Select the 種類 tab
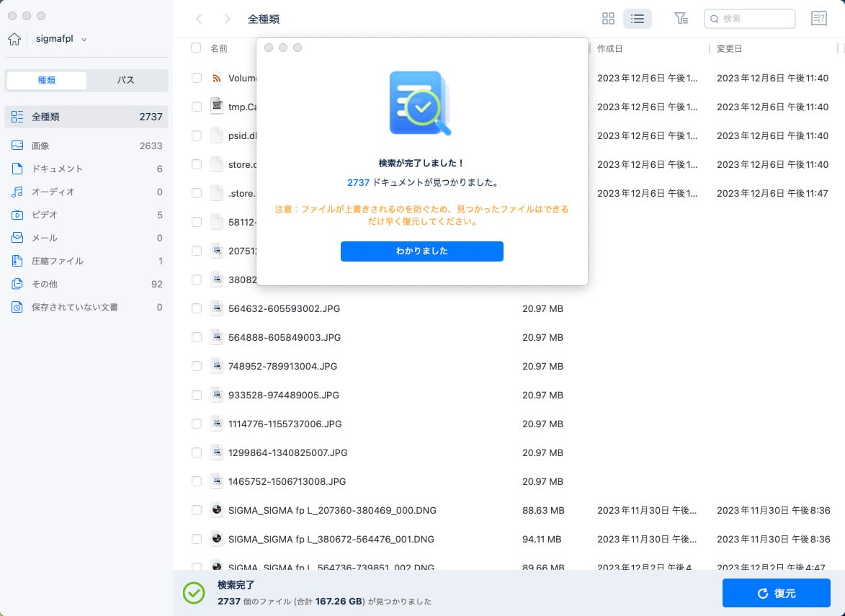This screenshot has height=616, width=845. pyautogui.click(x=46, y=80)
